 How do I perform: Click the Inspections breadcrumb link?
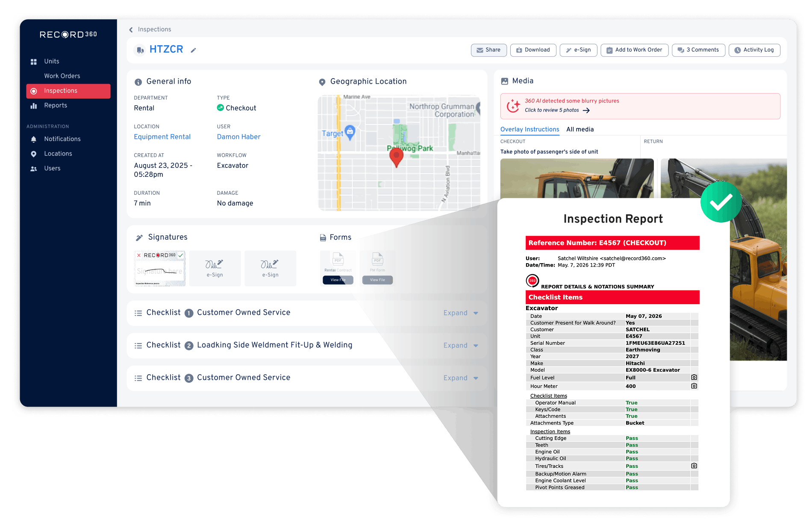pyautogui.click(x=154, y=29)
